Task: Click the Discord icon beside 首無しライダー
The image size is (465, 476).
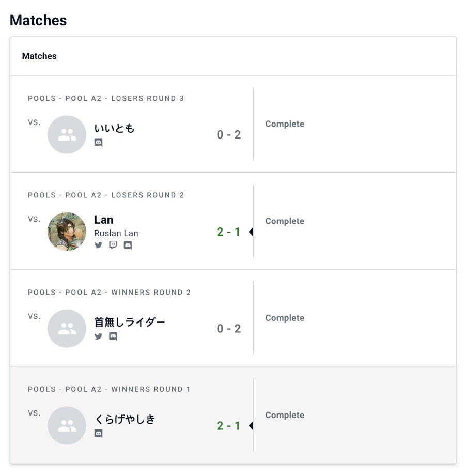Action: [x=113, y=336]
